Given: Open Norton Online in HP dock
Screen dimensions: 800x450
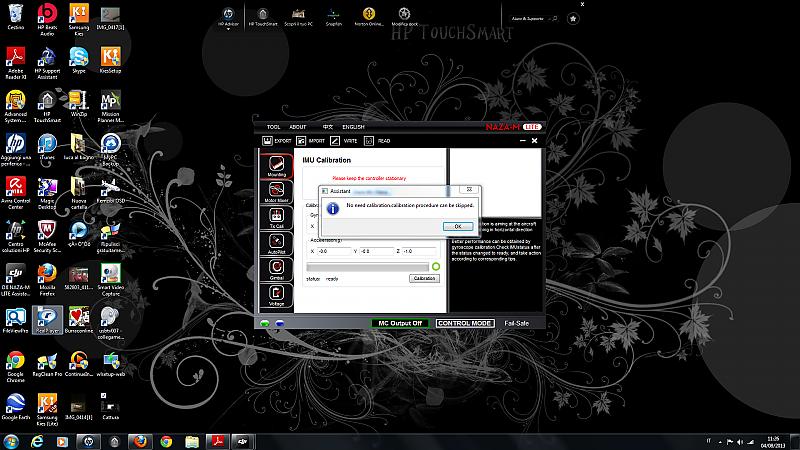Looking at the screenshot, I should (369, 16).
